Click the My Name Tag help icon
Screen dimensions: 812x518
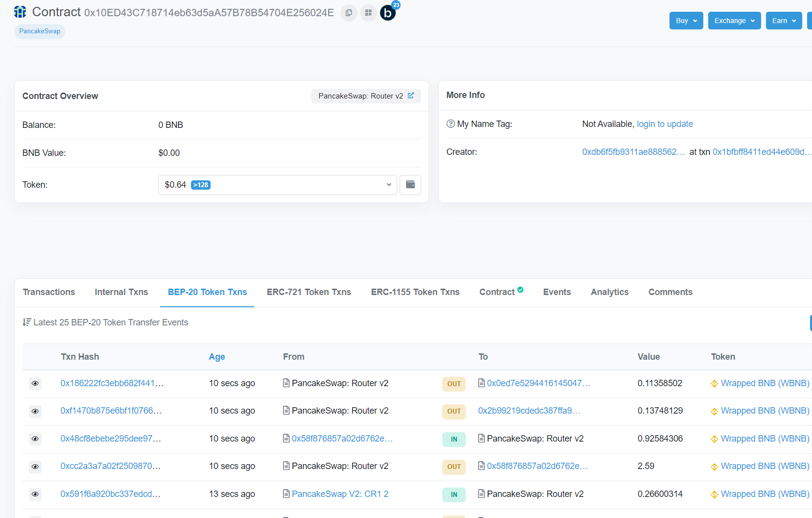tap(451, 124)
